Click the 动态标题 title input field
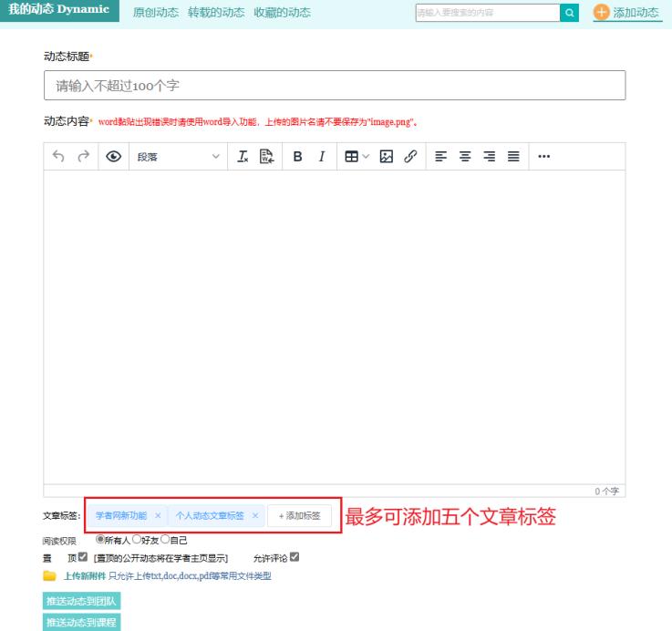 [x=334, y=86]
